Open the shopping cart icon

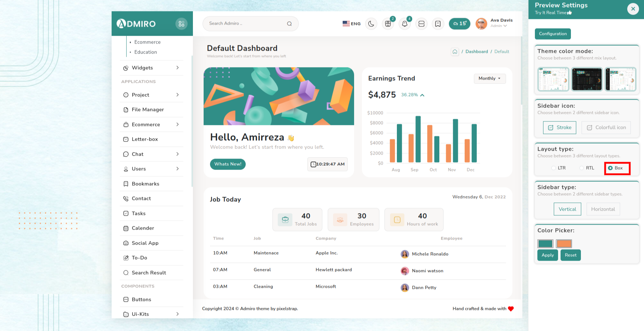pos(388,24)
